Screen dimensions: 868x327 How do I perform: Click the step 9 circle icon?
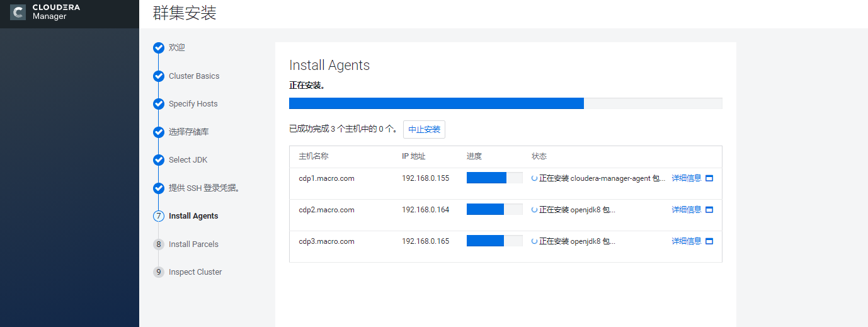[159, 272]
